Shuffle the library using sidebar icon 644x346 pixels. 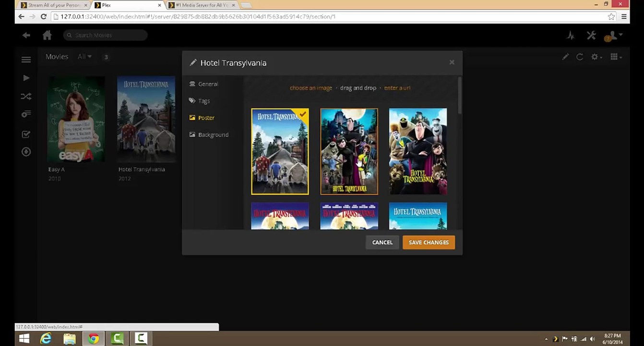[26, 97]
